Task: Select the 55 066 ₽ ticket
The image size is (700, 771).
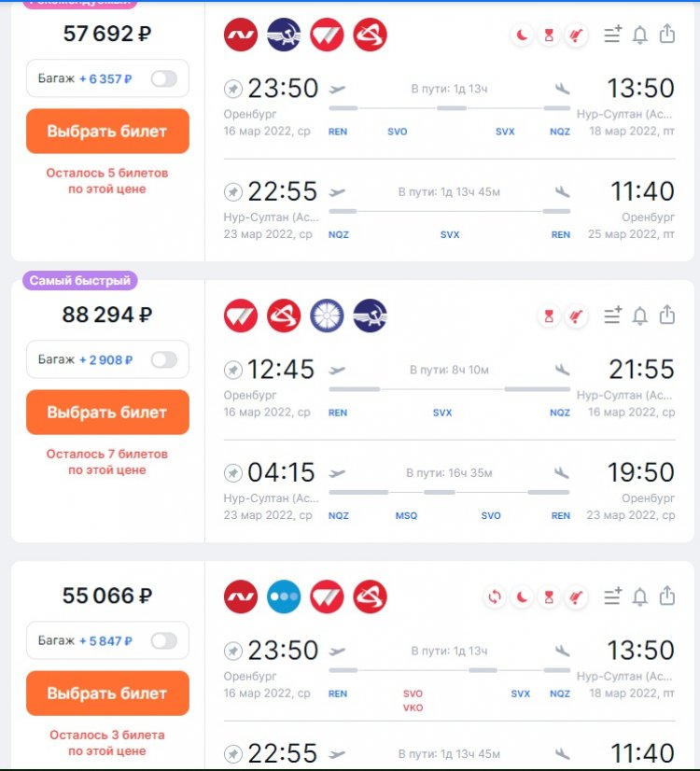Action: [107, 694]
